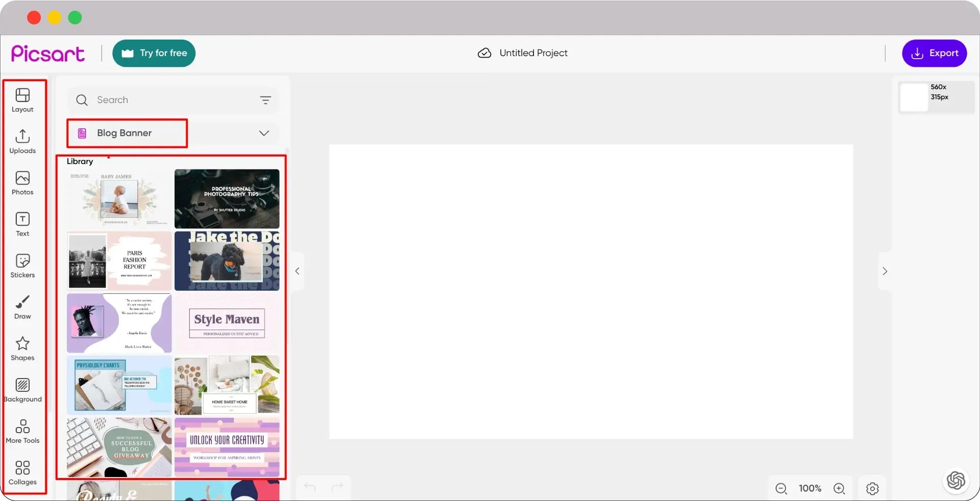Image resolution: width=980 pixels, height=501 pixels.
Task: Open the Collages tool
Action: click(22, 472)
